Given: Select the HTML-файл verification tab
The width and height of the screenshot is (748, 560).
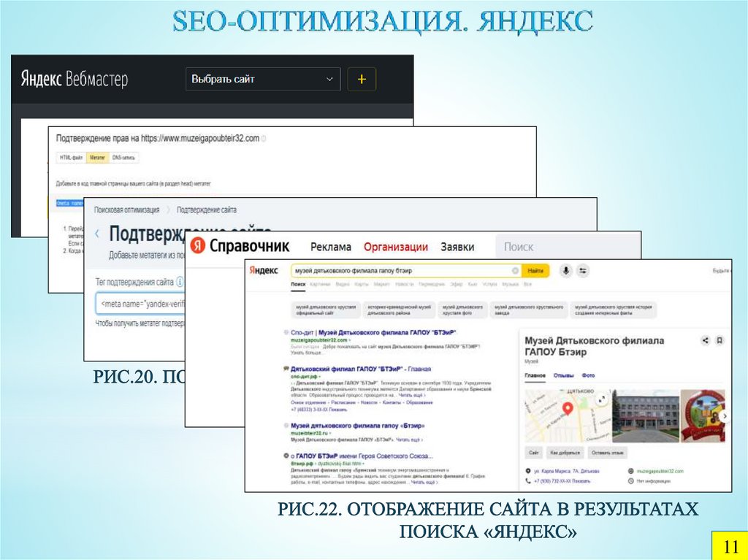Looking at the screenshot, I should 71,158.
